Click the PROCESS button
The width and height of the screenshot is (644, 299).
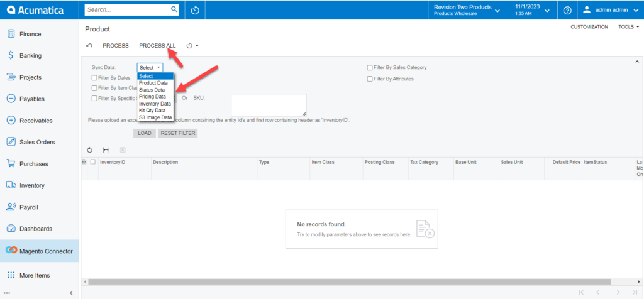[116, 45]
